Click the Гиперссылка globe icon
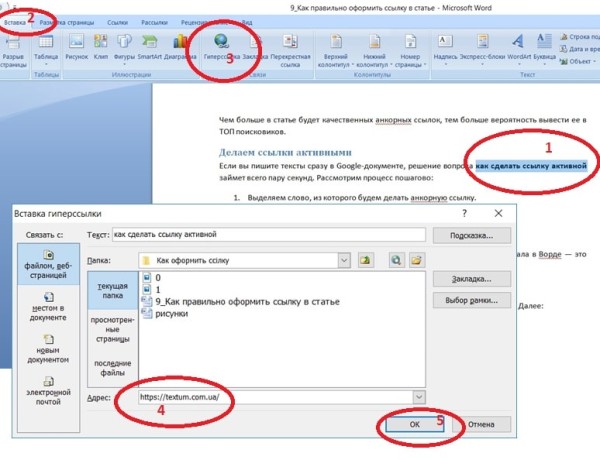600x460 pixels. [221, 41]
